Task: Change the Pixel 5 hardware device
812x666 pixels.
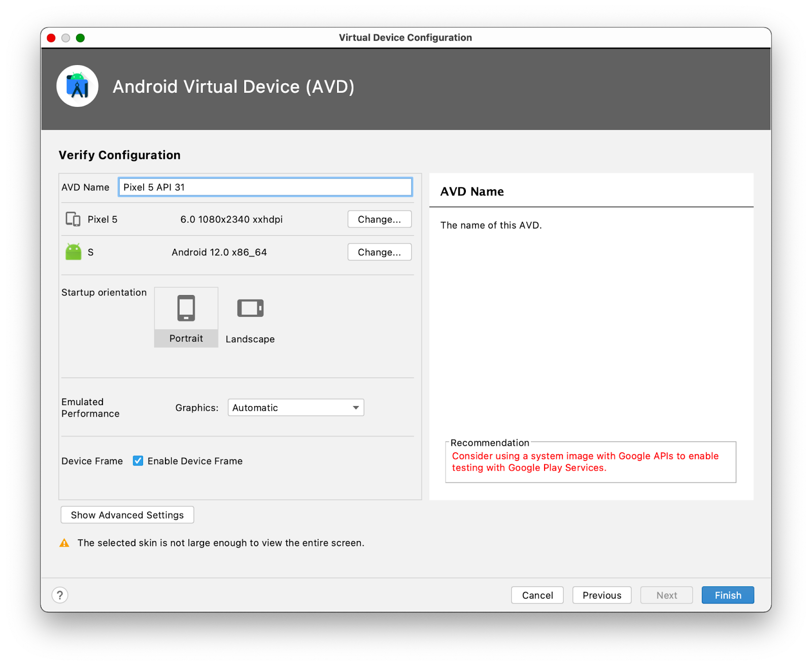Action: tap(379, 219)
